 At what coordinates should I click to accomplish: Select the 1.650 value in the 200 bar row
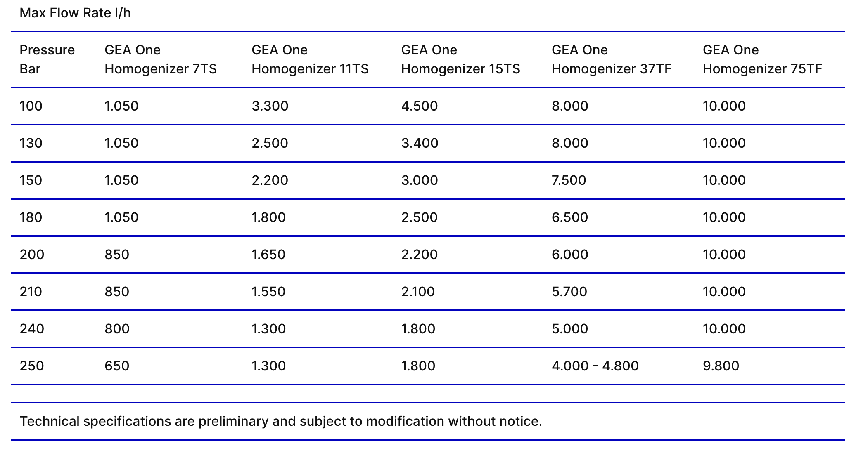268,255
